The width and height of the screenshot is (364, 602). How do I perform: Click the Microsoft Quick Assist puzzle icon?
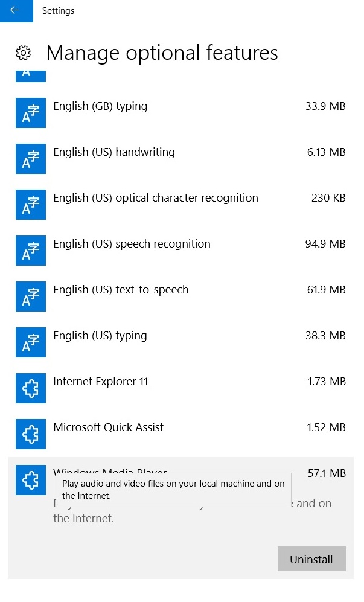point(31,434)
